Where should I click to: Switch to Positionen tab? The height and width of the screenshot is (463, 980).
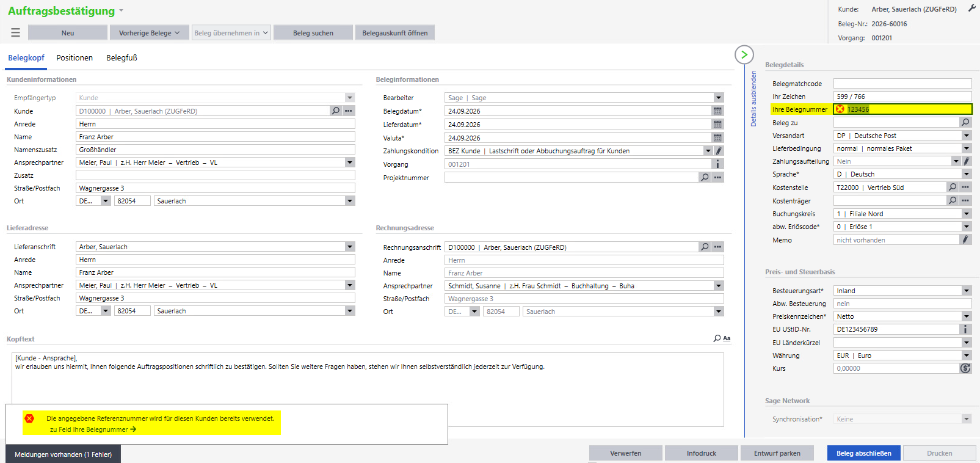pos(74,58)
